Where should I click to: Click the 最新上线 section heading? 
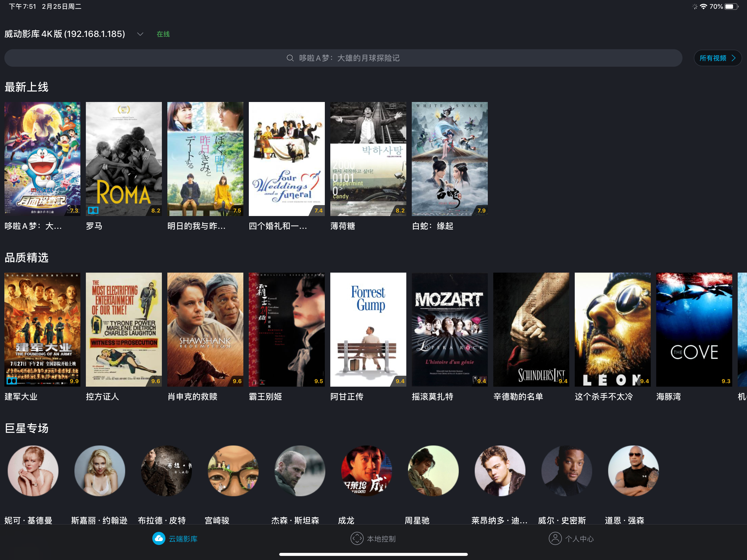pos(26,87)
